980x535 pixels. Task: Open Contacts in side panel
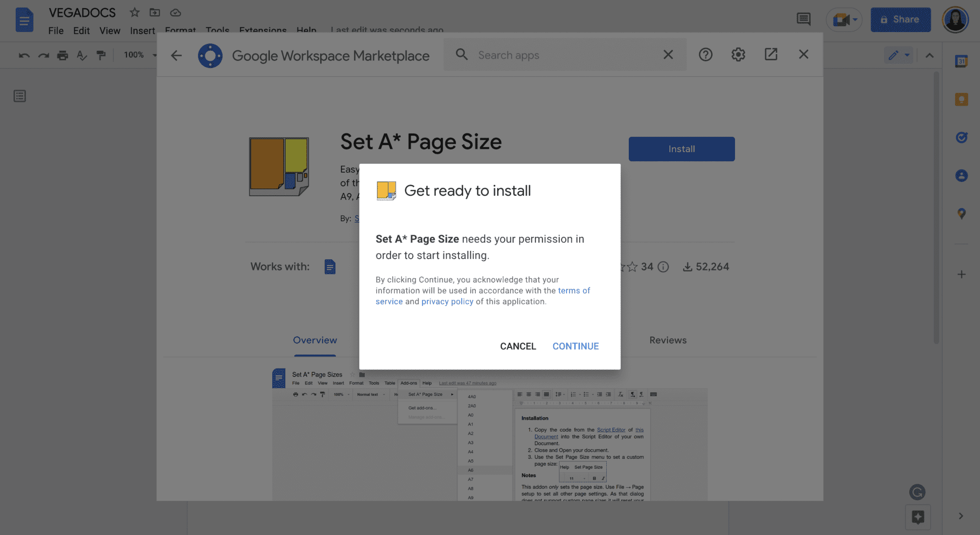(x=961, y=176)
